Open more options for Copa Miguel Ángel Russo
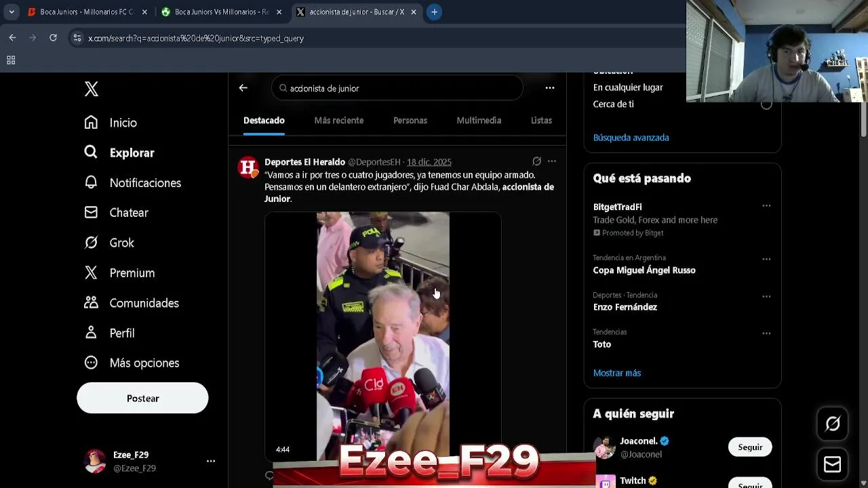Screen dimensions: 868x488 point(766,259)
